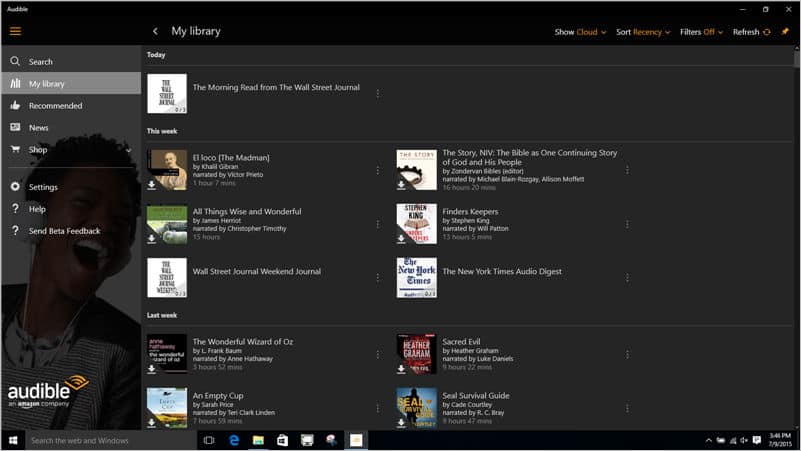This screenshot has width=801, height=451.
Task: Download An Empty Cup via download icon
Action: tap(152, 422)
